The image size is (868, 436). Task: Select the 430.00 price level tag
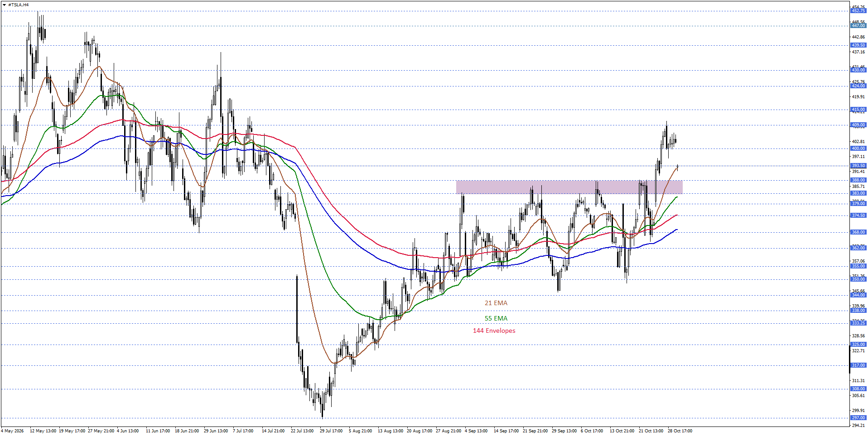(858, 70)
